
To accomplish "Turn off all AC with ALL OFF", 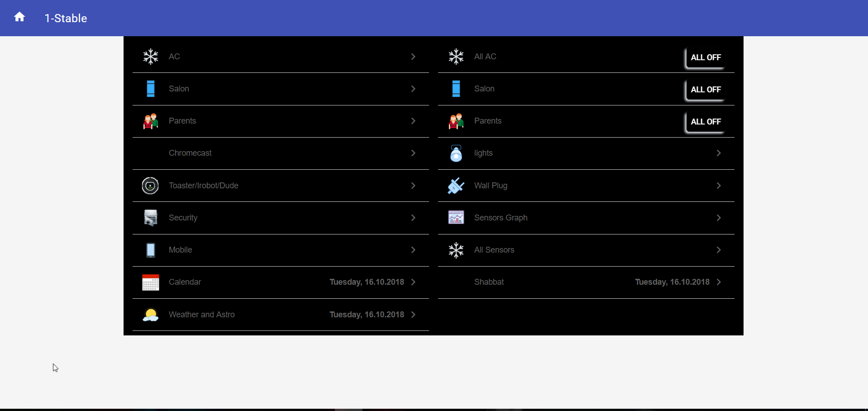I will (x=706, y=57).
